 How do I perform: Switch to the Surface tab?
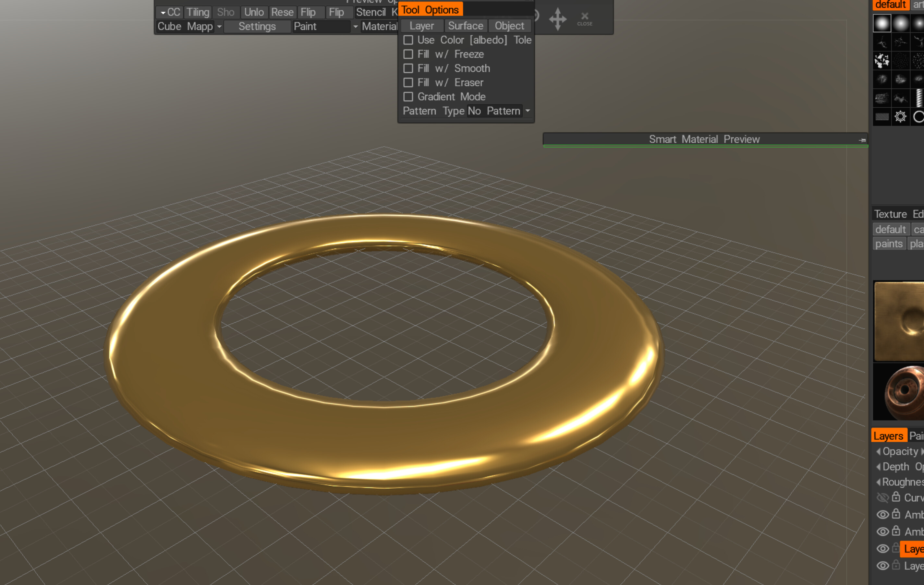pyautogui.click(x=466, y=26)
